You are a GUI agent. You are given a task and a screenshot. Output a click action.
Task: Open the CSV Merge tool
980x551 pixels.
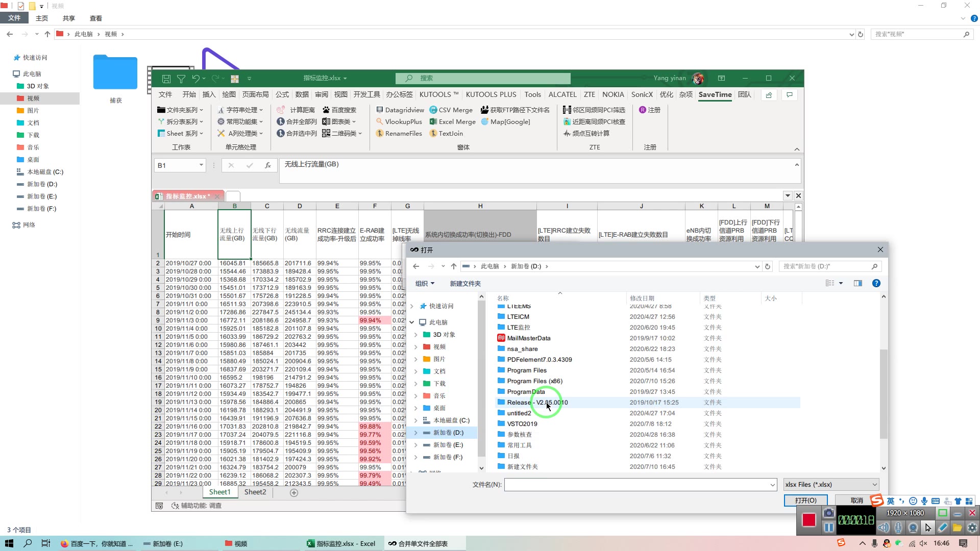click(x=451, y=110)
